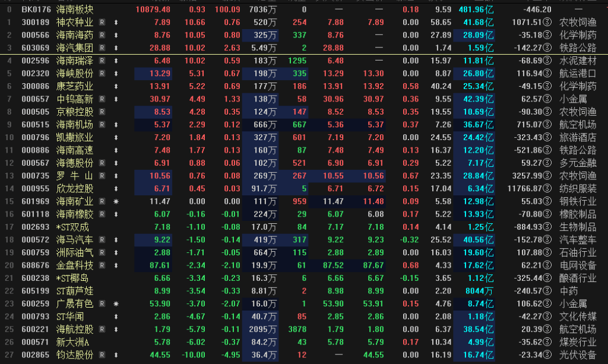Click the 旅游酒店 industry label

pos(578,137)
